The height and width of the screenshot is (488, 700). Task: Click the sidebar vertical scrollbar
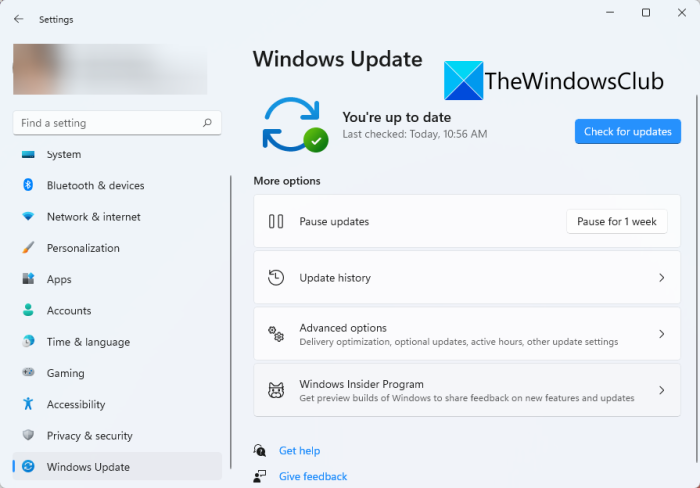coord(231,322)
